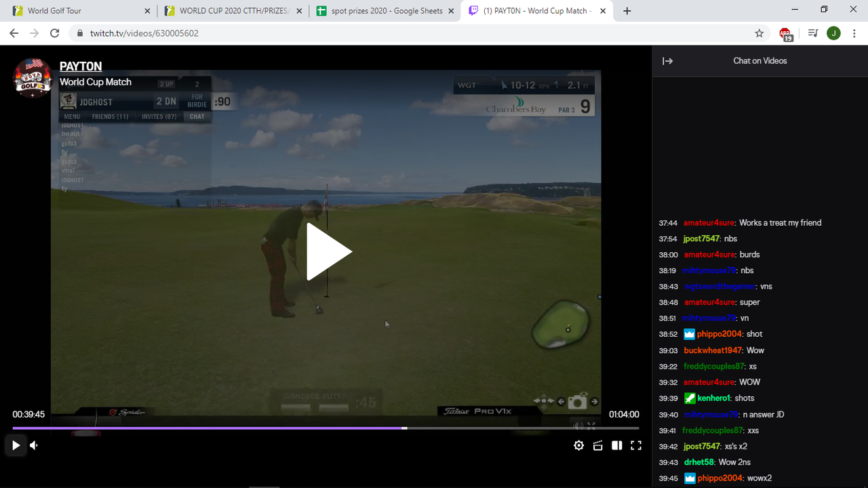The image size is (868, 488).
Task: Jump to chat timestamp 37:44
Action: pos(668,223)
